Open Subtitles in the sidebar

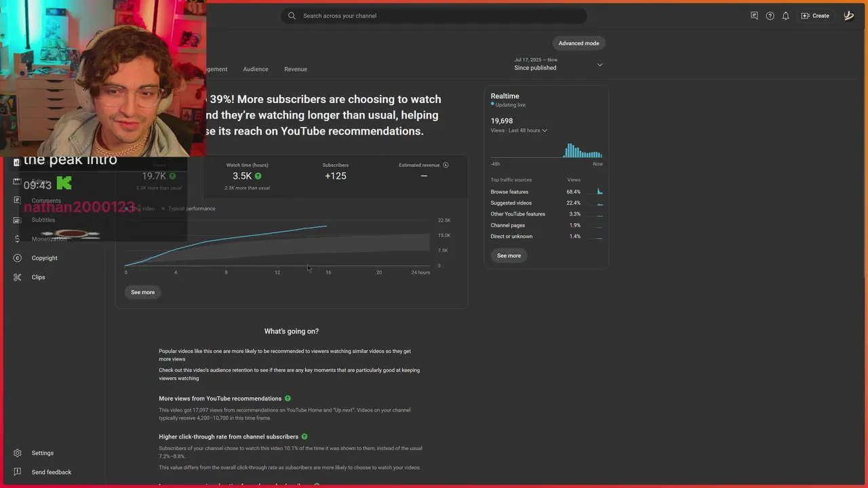pos(43,220)
